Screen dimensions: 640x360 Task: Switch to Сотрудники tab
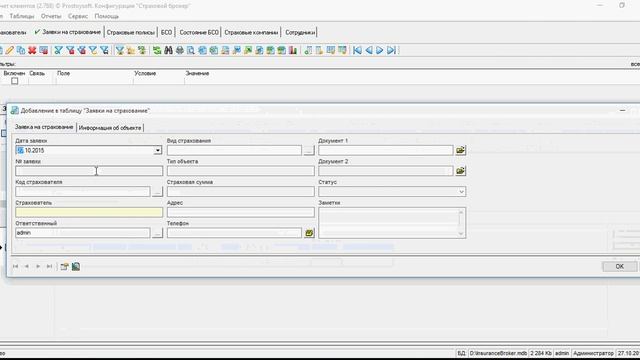tap(300, 32)
